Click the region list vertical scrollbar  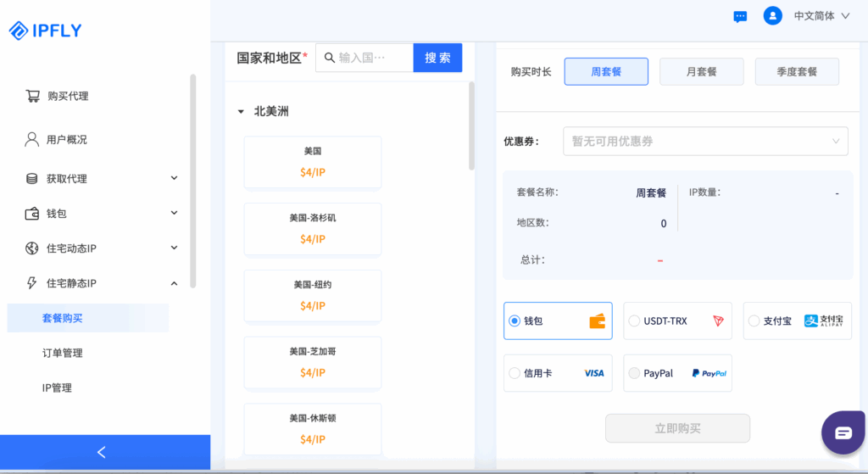pyautogui.click(x=471, y=125)
